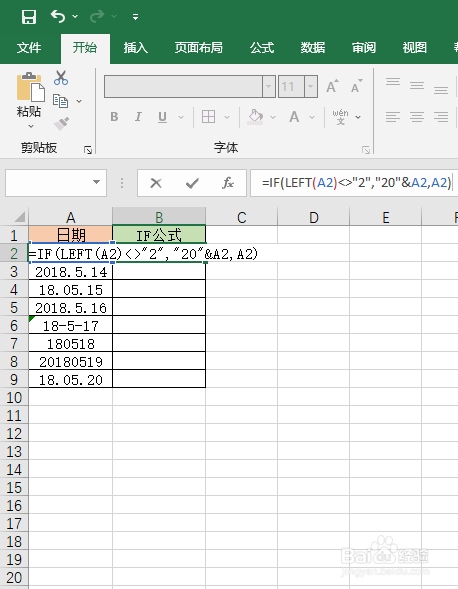This screenshot has height=589, width=458.
Task: Click cell containing IF公式
Action: coord(159,235)
